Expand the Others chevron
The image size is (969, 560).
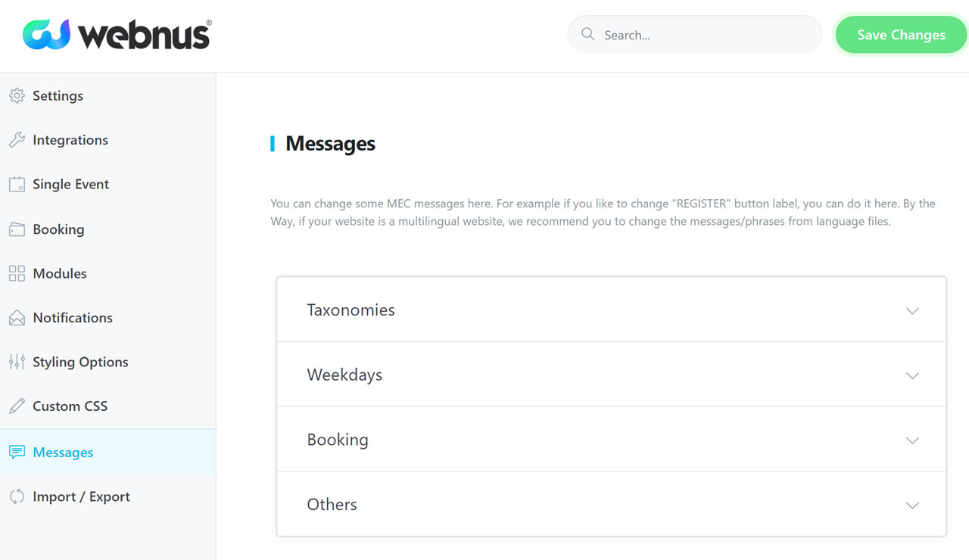pos(913,506)
